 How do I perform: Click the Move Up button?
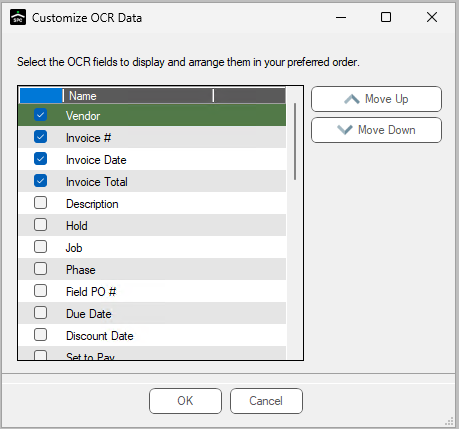tap(376, 99)
